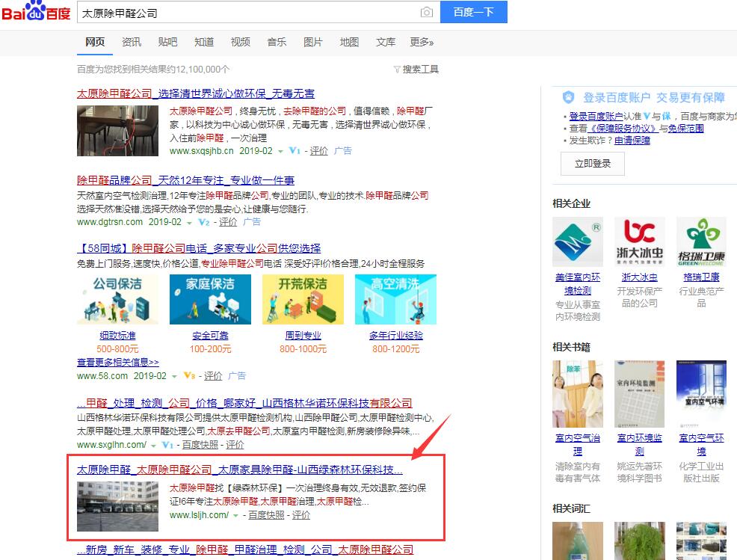The image size is (737, 560).
Task: Click the 家庭保洁 service icon
Action: coord(210,299)
